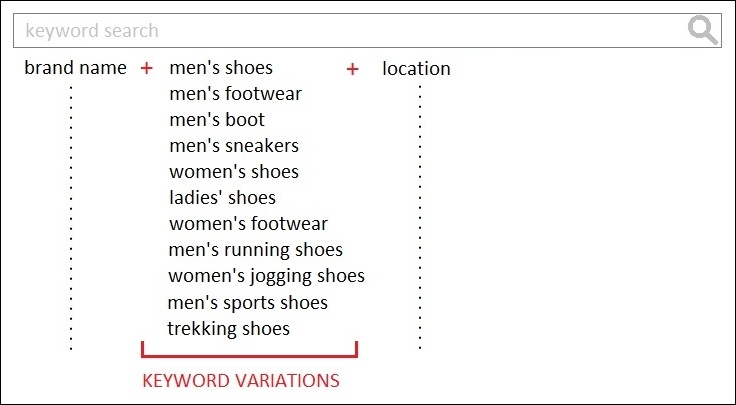Viewport: 736px width, 405px height.
Task: Select the "trekking shoes" keyword
Action: coord(228,329)
